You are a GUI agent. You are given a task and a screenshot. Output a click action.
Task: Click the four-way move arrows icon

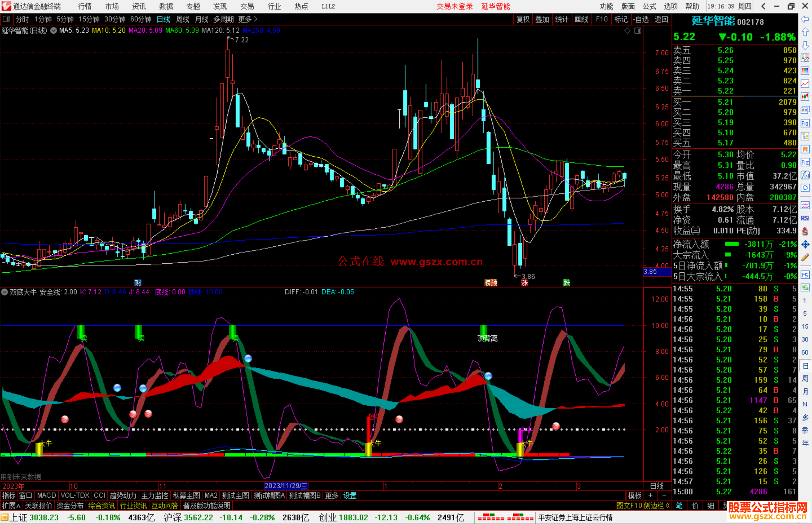tap(805, 245)
